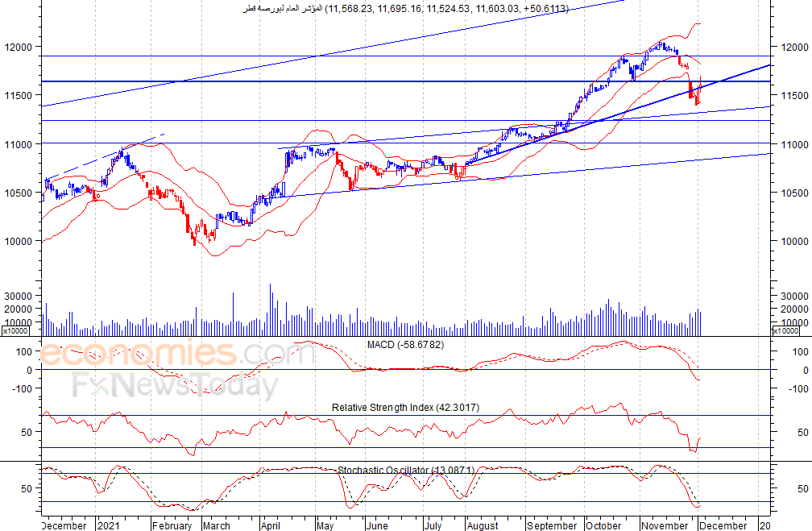Image resolution: width=812 pixels, height=531 pixels.
Task: Click 20000 on the left volume axis
Action: (18, 309)
